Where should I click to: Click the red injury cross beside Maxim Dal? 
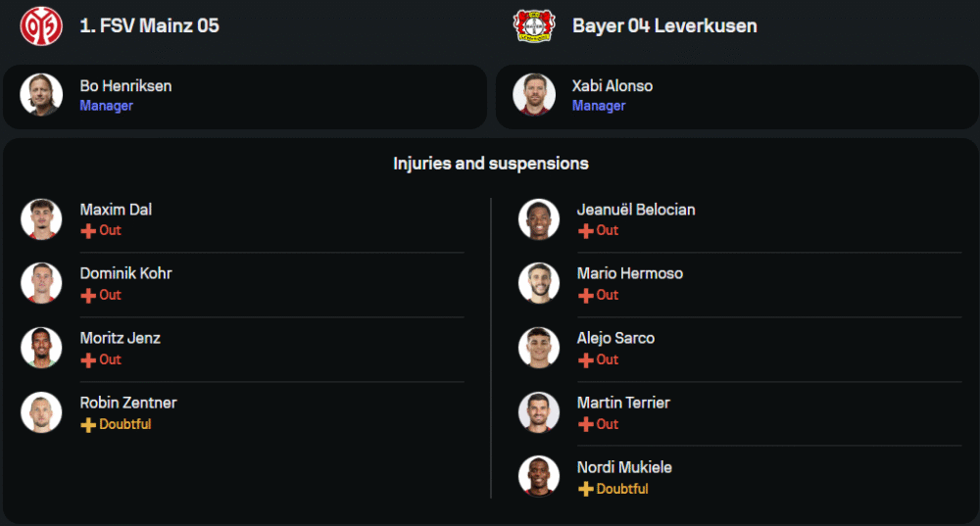(x=88, y=231)
